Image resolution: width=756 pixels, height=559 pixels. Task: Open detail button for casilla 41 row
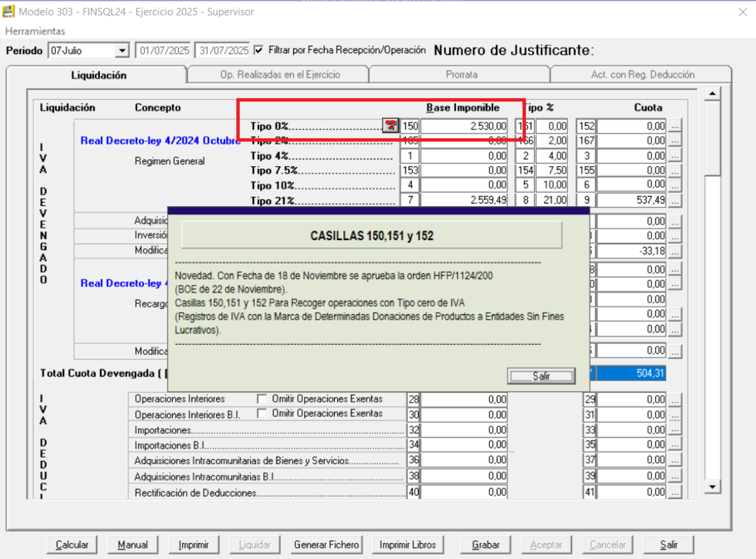coord(675,492)
